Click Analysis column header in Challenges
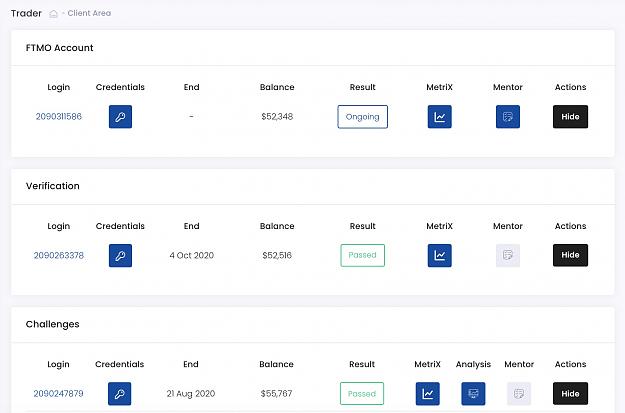 coord(474,364)
